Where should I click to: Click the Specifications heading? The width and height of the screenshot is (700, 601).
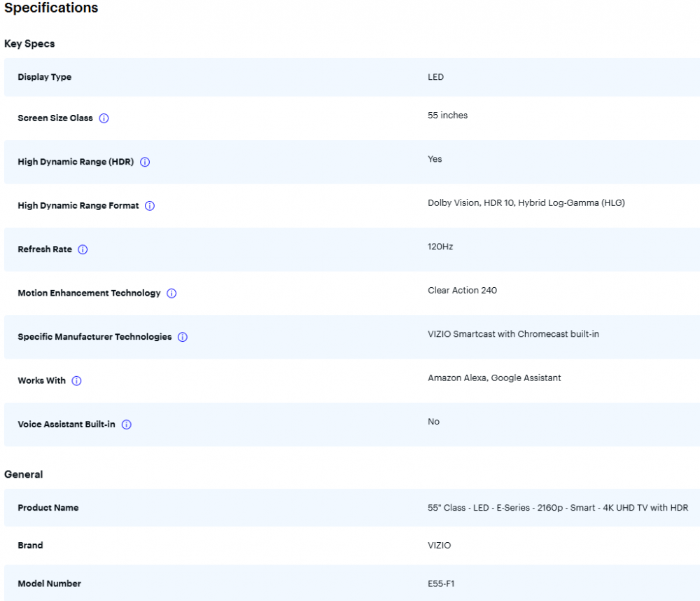coord(51,8)
